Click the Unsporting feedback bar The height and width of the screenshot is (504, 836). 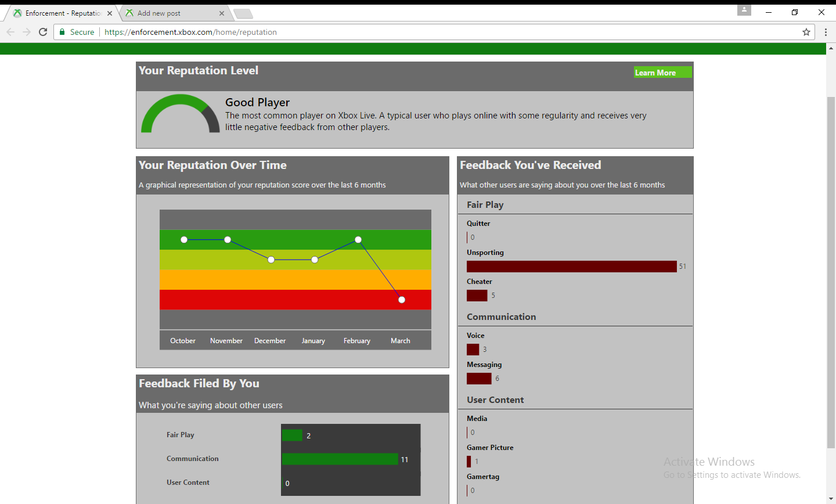(572, 267)
